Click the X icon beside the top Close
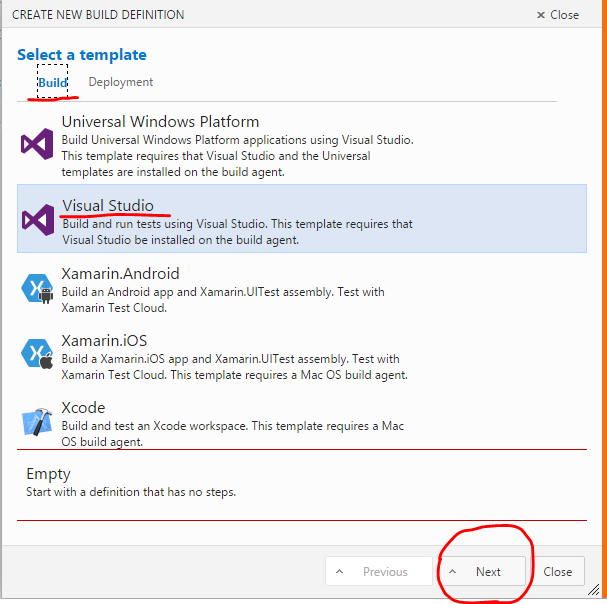Viewport: 607px width, 604px height. point(540,15)
